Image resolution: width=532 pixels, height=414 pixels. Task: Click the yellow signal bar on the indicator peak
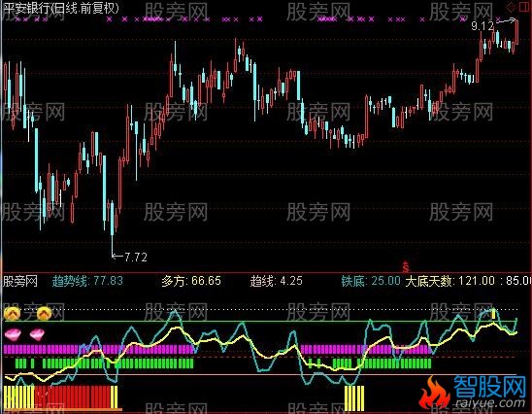point(494,314)
